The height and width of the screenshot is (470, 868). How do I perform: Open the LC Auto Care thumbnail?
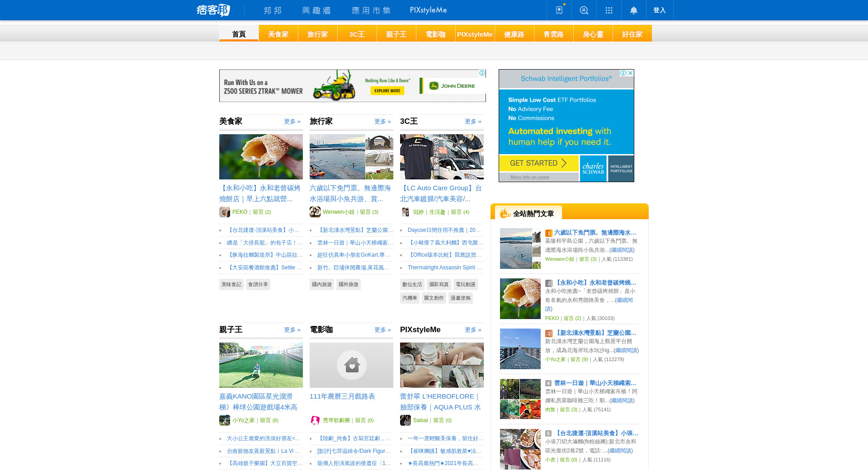(x=442, y=157)
